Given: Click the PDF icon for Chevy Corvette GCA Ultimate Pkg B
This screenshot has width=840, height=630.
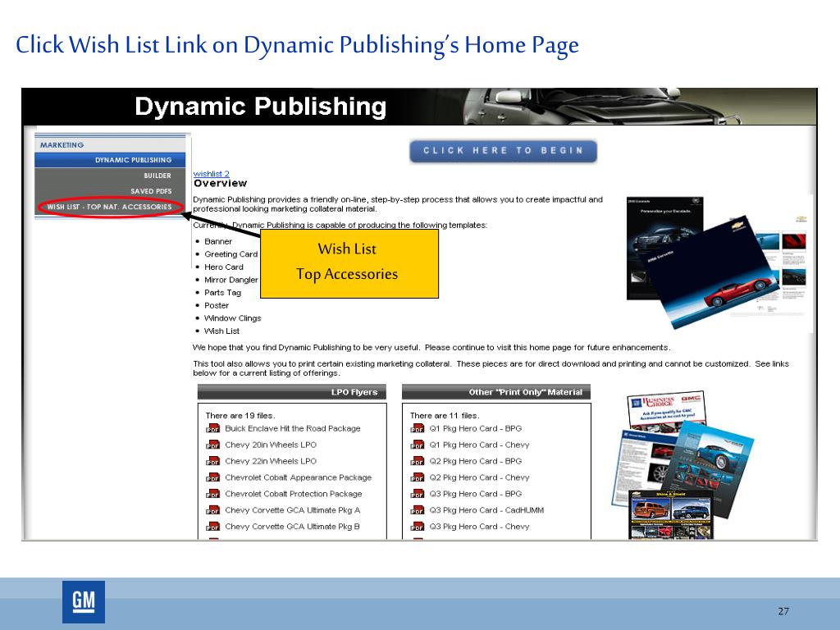Looking at the screenshot, I should 212,527.
